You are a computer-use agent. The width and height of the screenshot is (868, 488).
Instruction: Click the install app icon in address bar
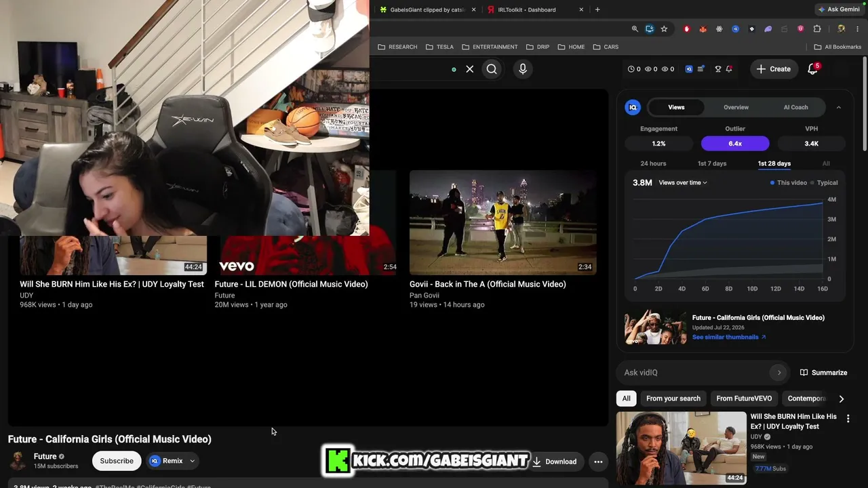pos(650,29)
